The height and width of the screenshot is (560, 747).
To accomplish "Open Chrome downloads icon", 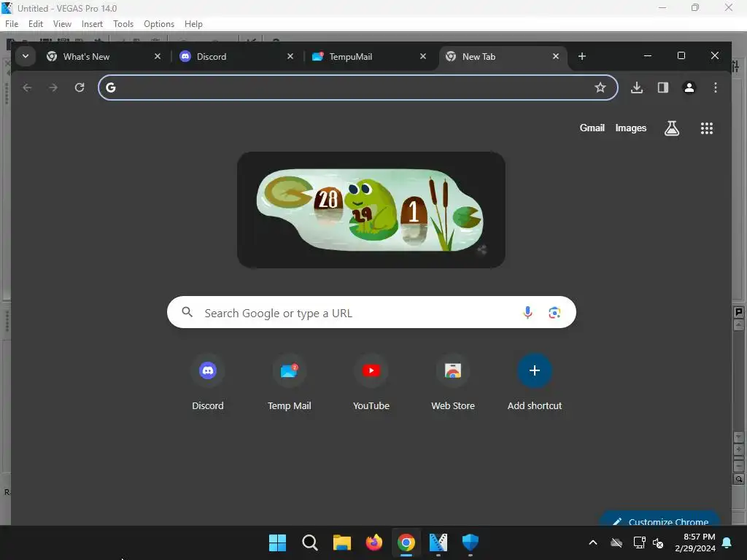I will pos(637,87).
